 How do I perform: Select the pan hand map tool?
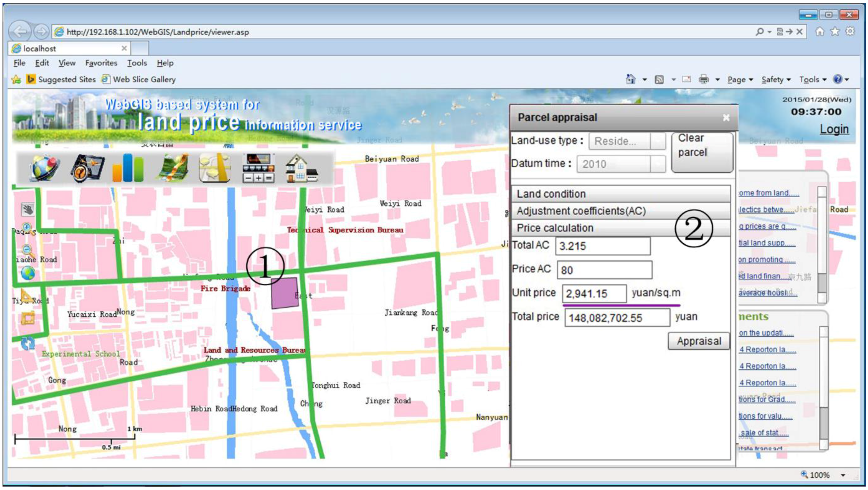click(x=28, y=209)
